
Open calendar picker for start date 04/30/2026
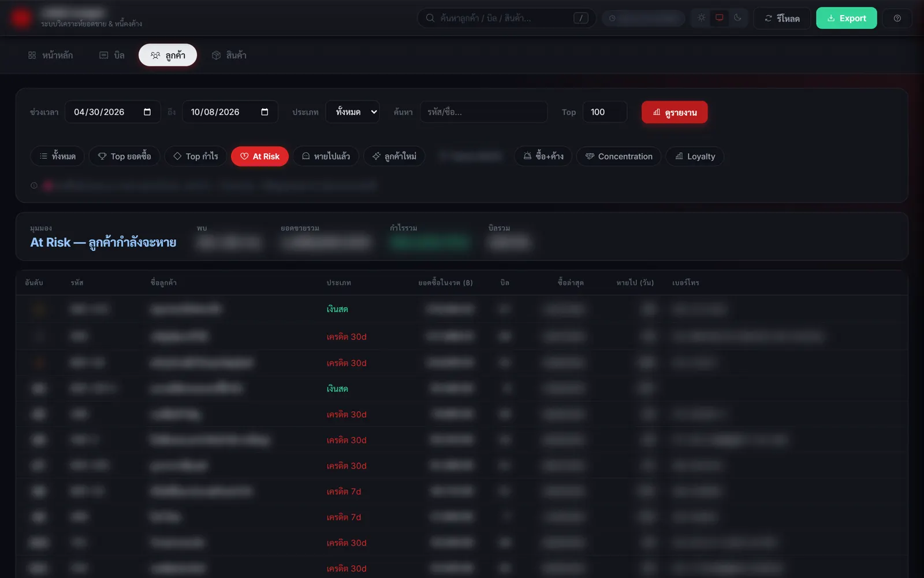[147, 112]
